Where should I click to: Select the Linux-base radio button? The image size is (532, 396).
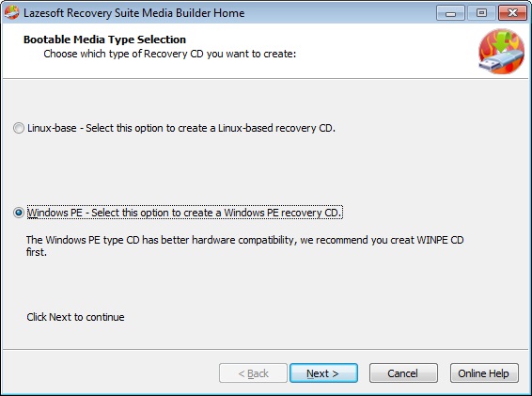tap(18, 128)
